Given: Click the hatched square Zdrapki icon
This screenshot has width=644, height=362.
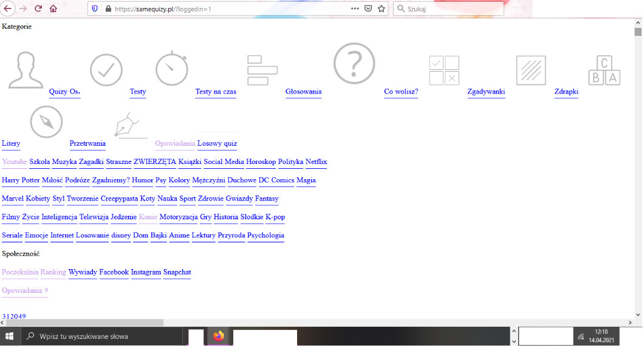Looking at the screenshot, I should tap(530, 70).
